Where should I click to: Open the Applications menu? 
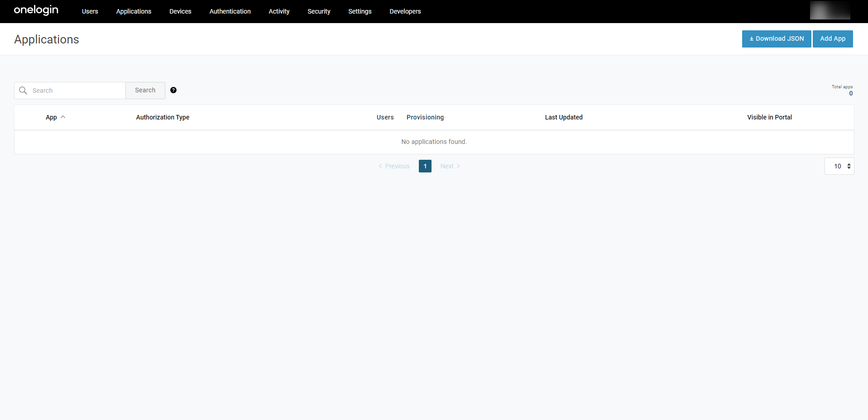click(134, 11)
